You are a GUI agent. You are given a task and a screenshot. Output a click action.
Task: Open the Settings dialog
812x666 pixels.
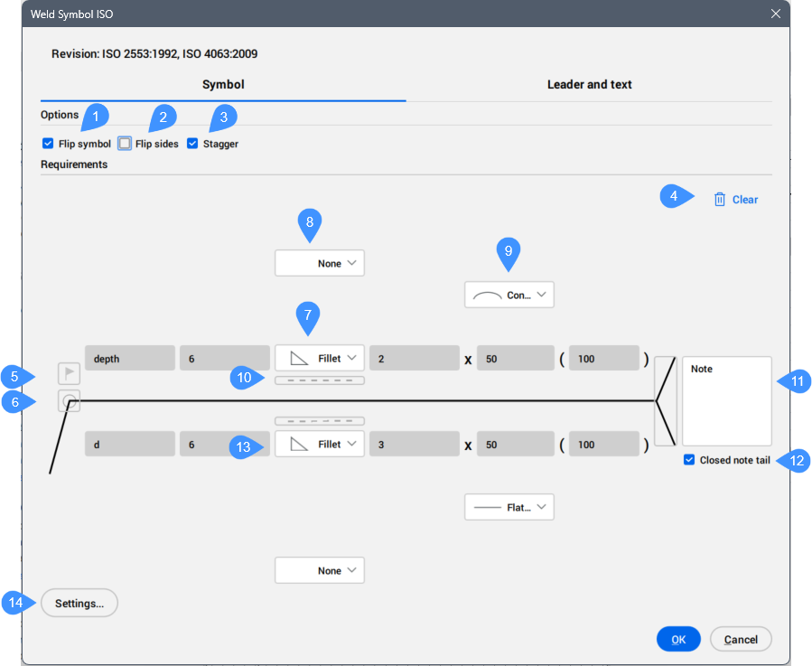79,603
